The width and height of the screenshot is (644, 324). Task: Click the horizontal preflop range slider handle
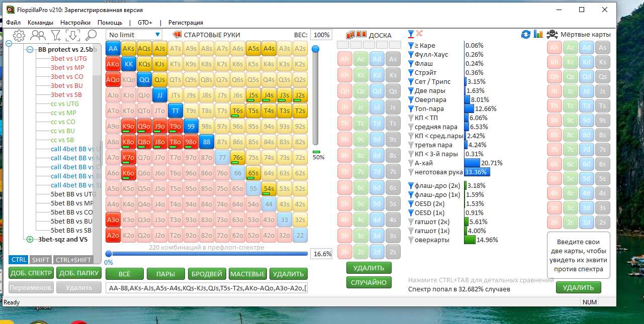109,254
